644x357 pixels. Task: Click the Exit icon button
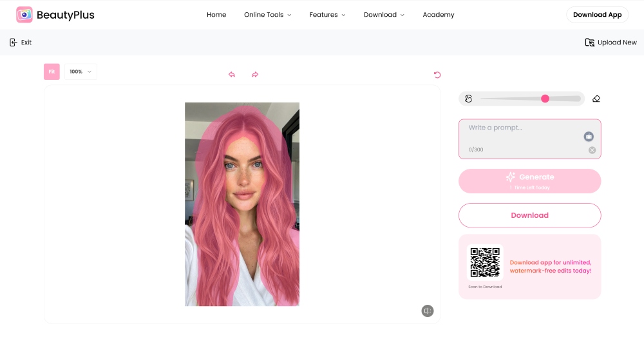[13, 43]
